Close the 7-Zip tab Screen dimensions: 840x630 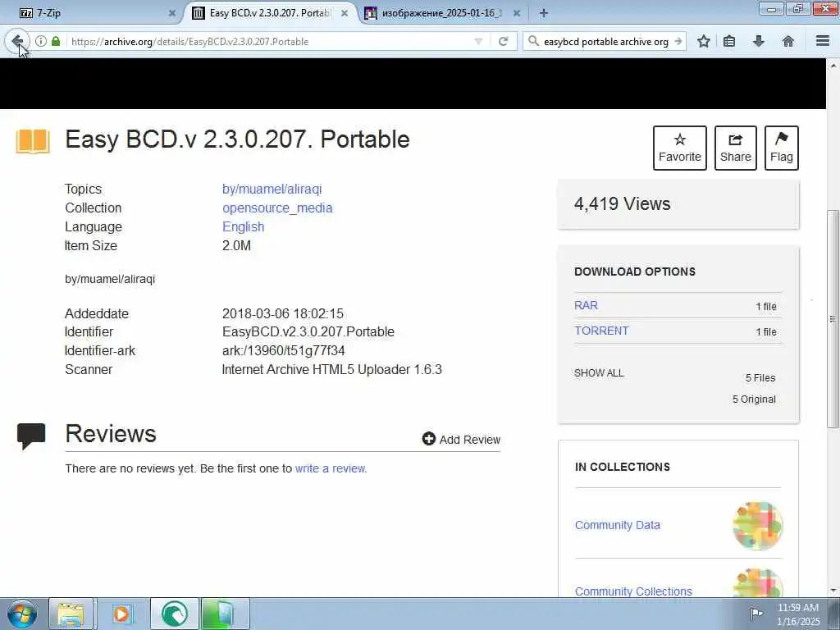(x=172, y=13)
